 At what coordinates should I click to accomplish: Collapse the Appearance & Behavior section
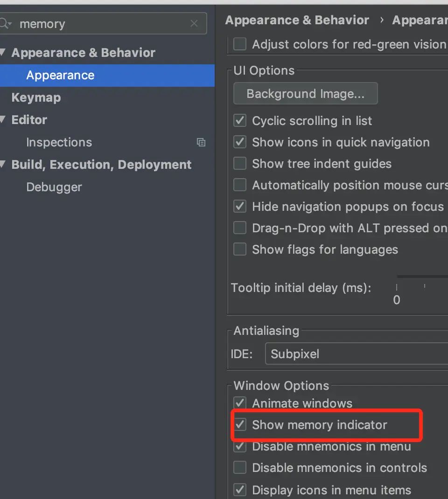pos(3,53)
